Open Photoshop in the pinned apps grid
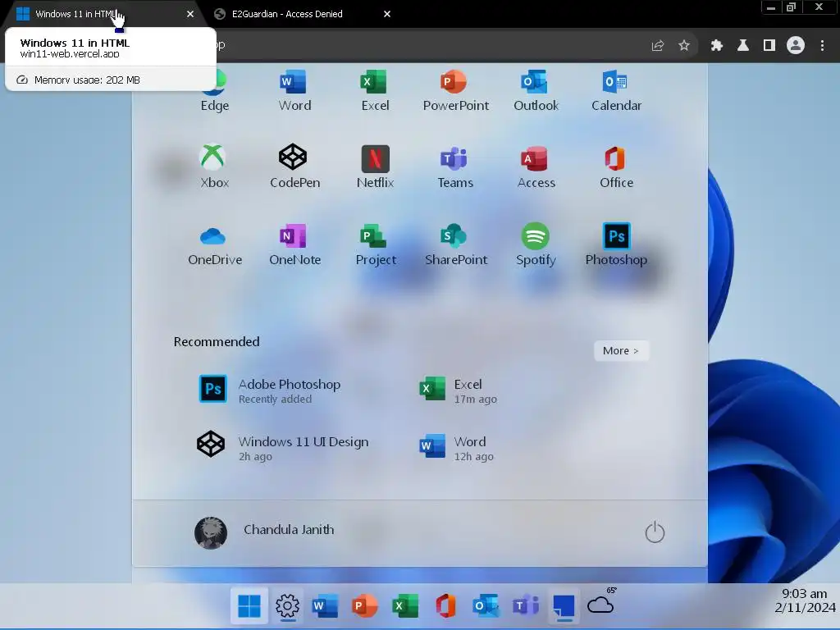840x630 pixels. 616,244
